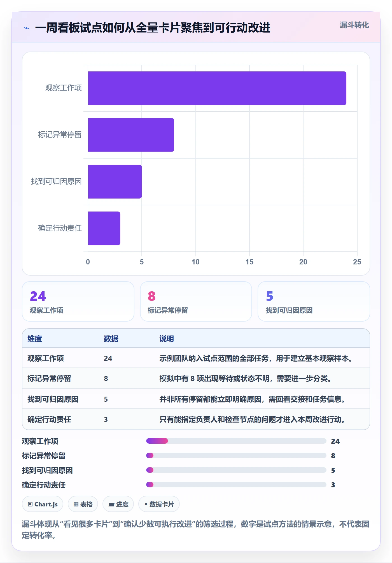
Task: Select the 确定行动责任 row name in the table
Action: (49, 419)
